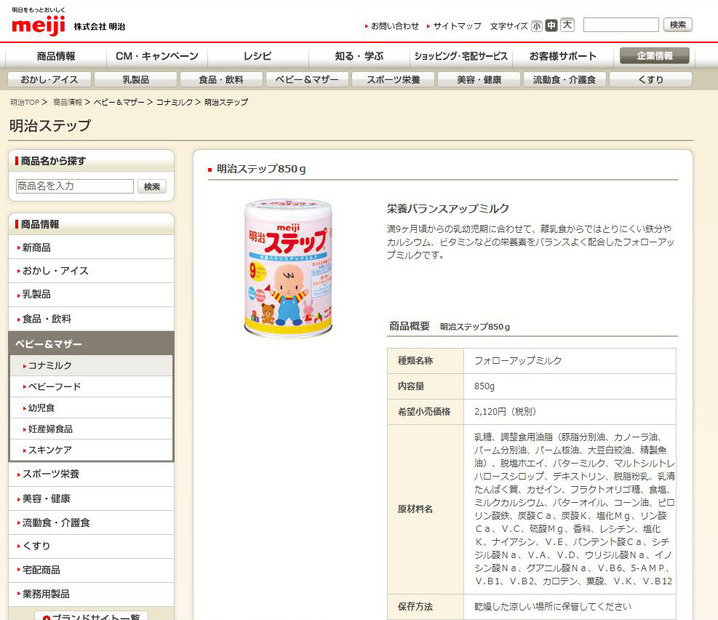Select ベビーフード sidebar submenu item
This screenshot has height=620, width=718.
click(x=91, y=387)
